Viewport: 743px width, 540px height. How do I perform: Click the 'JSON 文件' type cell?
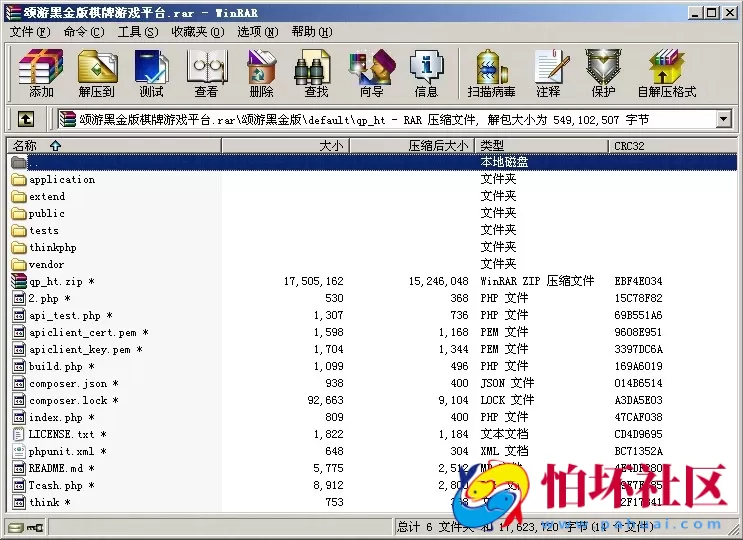(x=507, y=383)
